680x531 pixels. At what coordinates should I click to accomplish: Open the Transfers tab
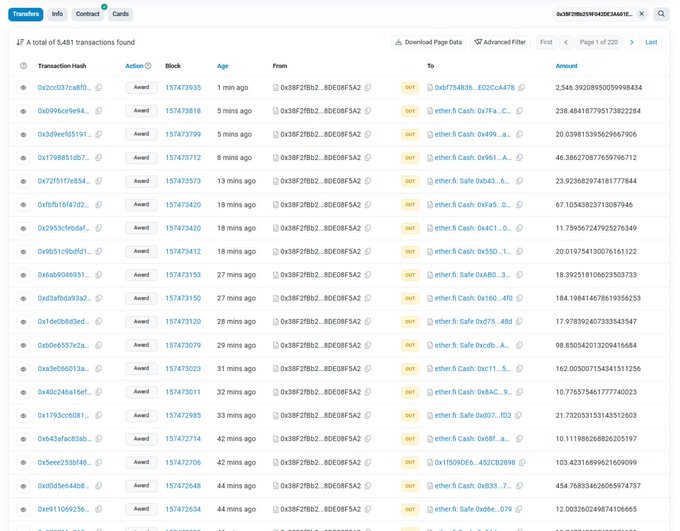click(26, 14)
